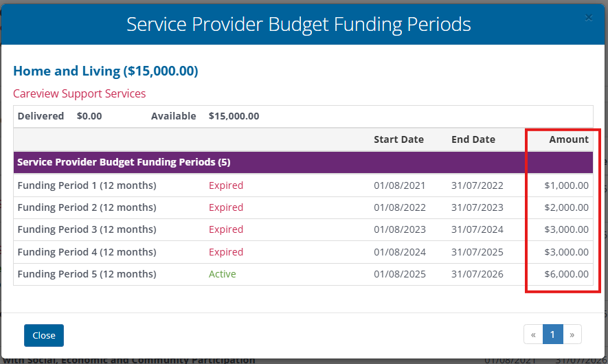Collapse the purple Funding Periods (5) group header

(124, 163)
